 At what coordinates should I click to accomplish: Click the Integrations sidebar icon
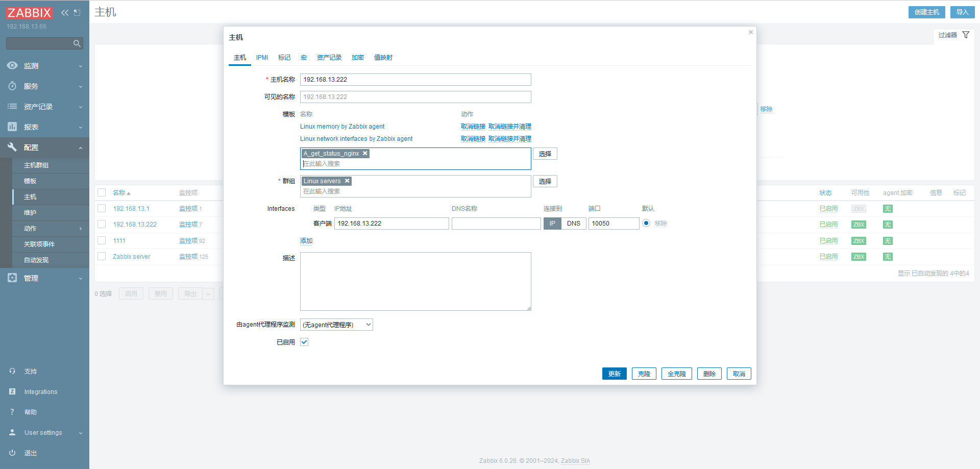(x=12, y=391)
